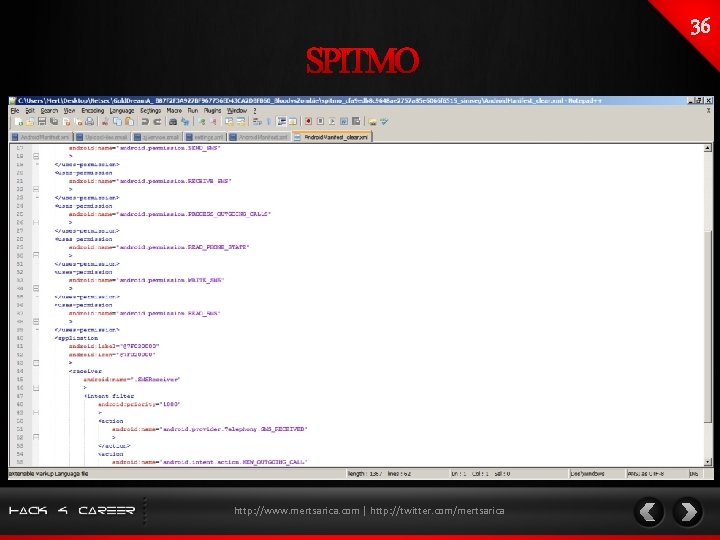The image size is (720, 540).
Task: Open the http://www.mertsarica.com link
Action: (297, 511)
